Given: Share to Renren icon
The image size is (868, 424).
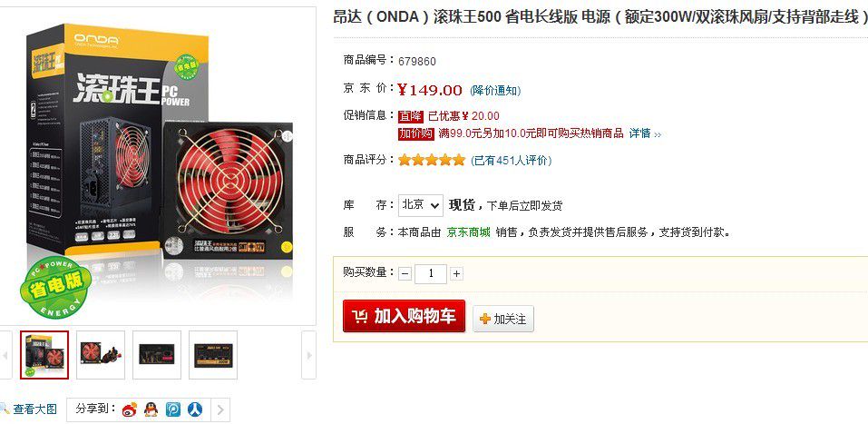Looking at the screenshot, I should tap(195, 409).
